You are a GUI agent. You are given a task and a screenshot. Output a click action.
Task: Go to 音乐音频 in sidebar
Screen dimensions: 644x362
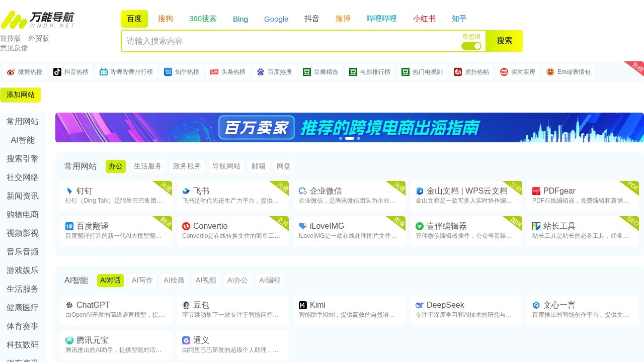(x=23, y=252)
